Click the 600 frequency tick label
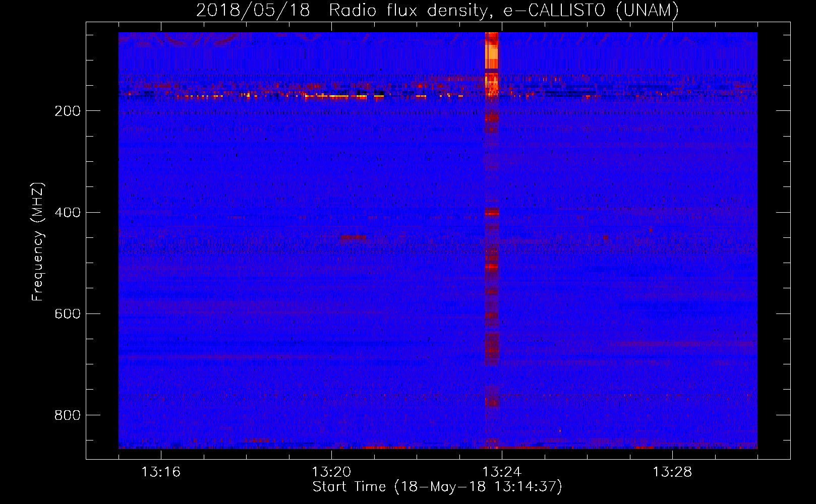 [68, 313]
